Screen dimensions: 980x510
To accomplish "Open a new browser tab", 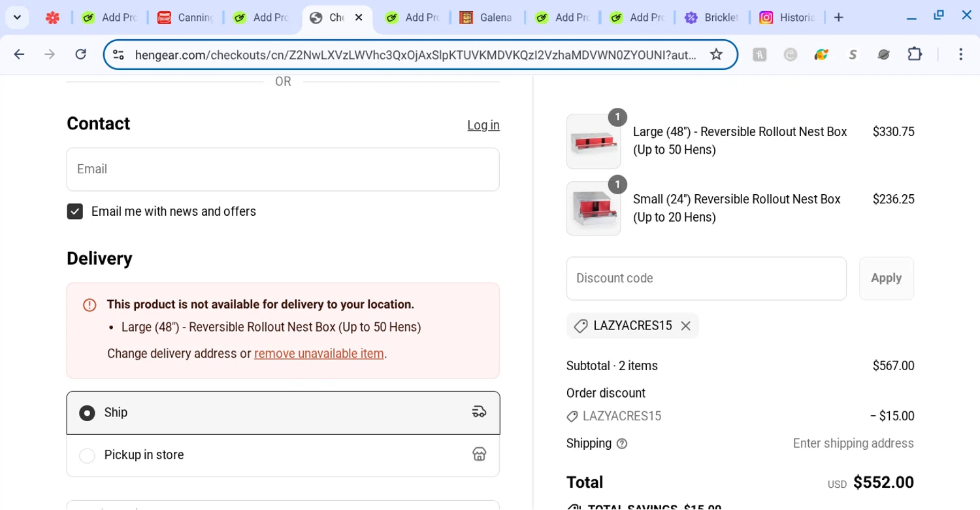I will 839,18.
